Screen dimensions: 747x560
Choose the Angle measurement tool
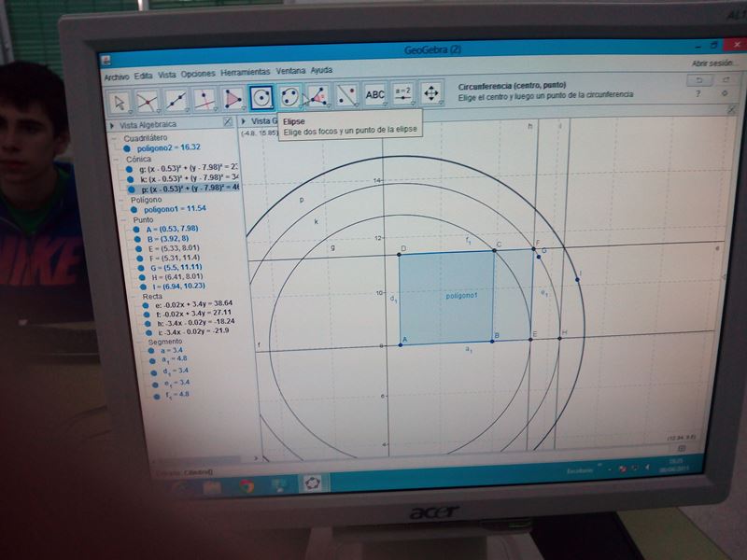(x=318, y=96)
